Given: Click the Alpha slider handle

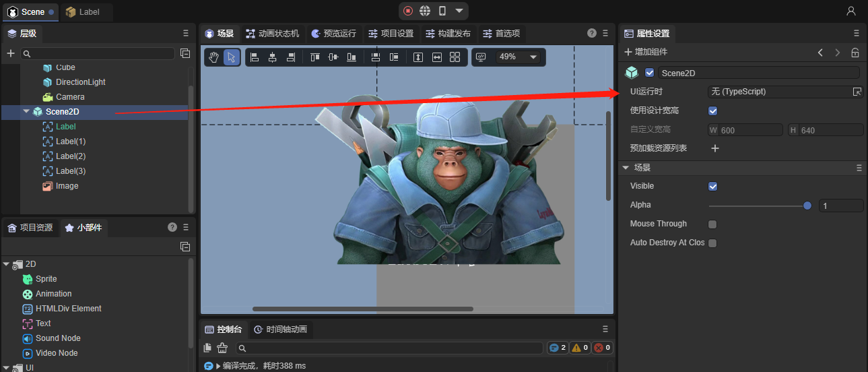Looking at the screenshot, I should 807,206.
